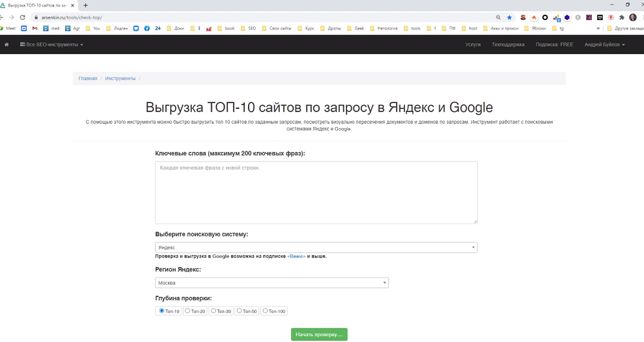The width and height of the screenshot is (644, 342).
Task: Open the blue chat bubble bookmark icon
Action: (136, 28)
